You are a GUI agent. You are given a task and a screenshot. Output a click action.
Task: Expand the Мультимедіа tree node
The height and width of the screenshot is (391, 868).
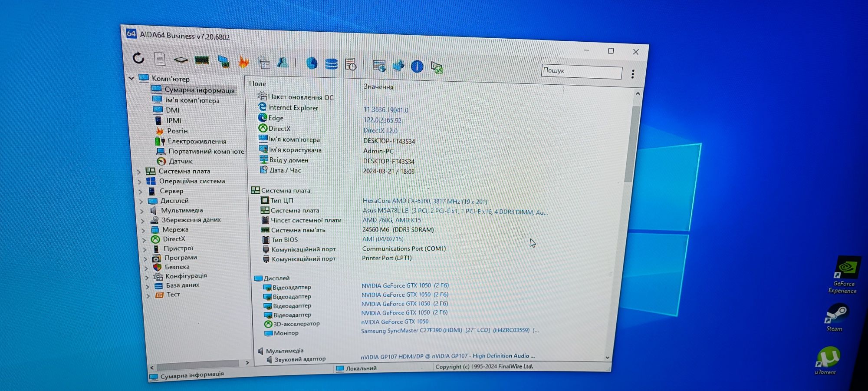[142, 211]
